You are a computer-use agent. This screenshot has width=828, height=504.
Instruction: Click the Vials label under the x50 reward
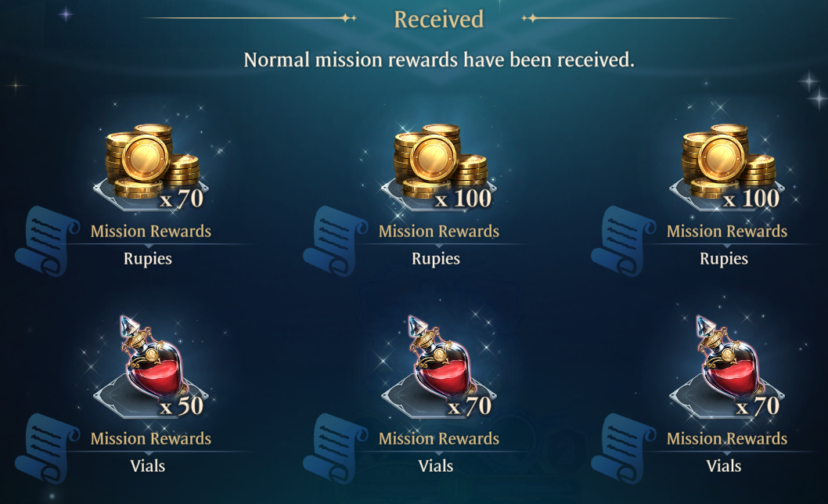pos(148,466)
